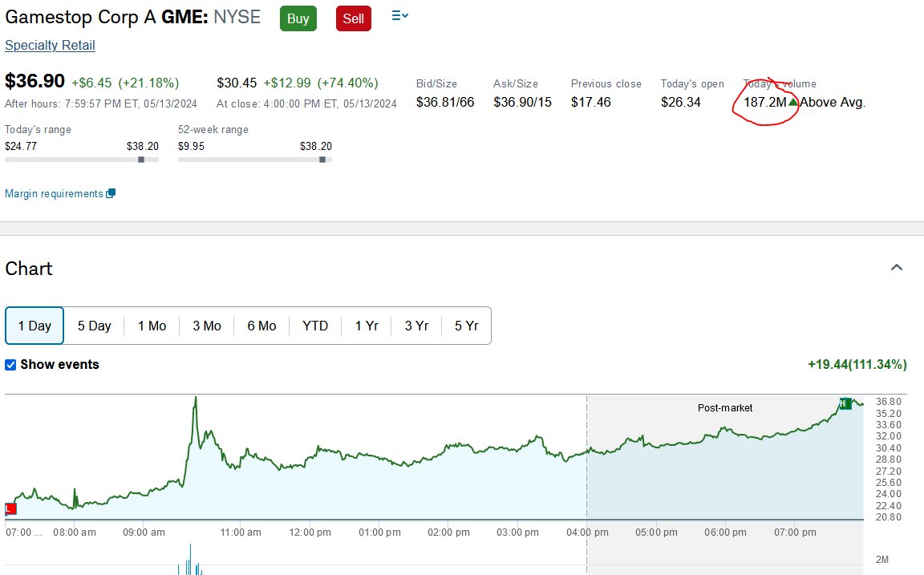
Task: Toggle the Show events checkbox
Action: 10,365
